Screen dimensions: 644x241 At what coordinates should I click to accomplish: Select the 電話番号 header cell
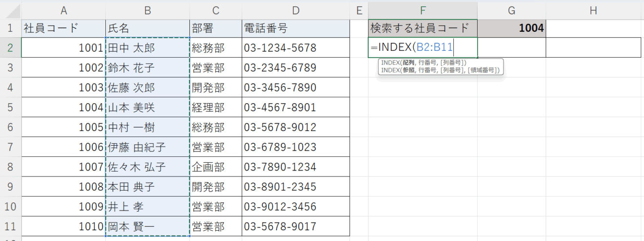click(x=295, y=28)
